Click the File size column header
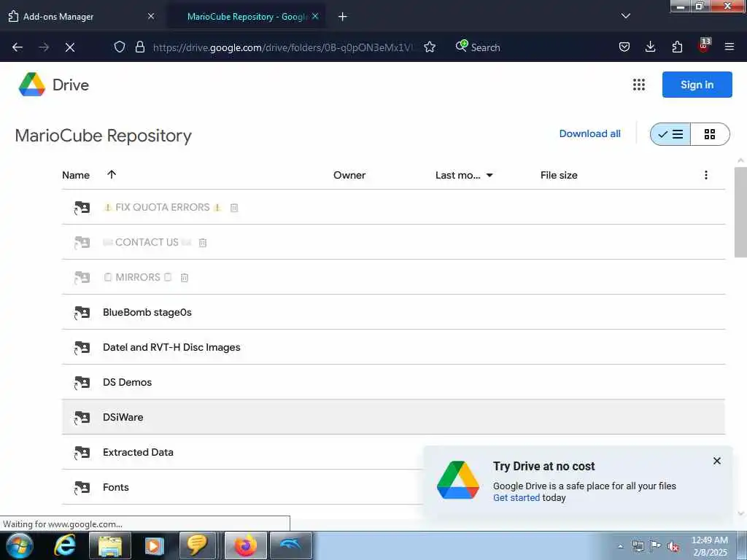747x560 pixels. pyautogui.click(x=559, y=175)
